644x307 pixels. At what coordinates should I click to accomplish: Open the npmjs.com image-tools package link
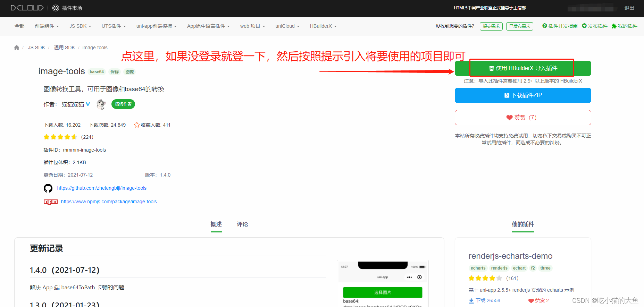click(x=109, y=202)
